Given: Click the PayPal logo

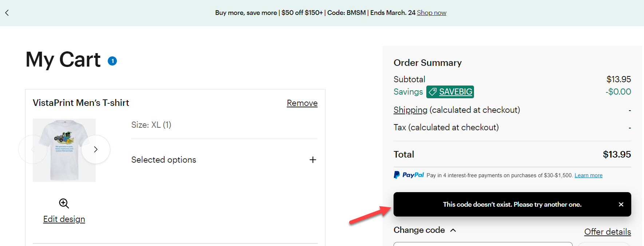Looking at the screenshot, I should tap(409, 175).
